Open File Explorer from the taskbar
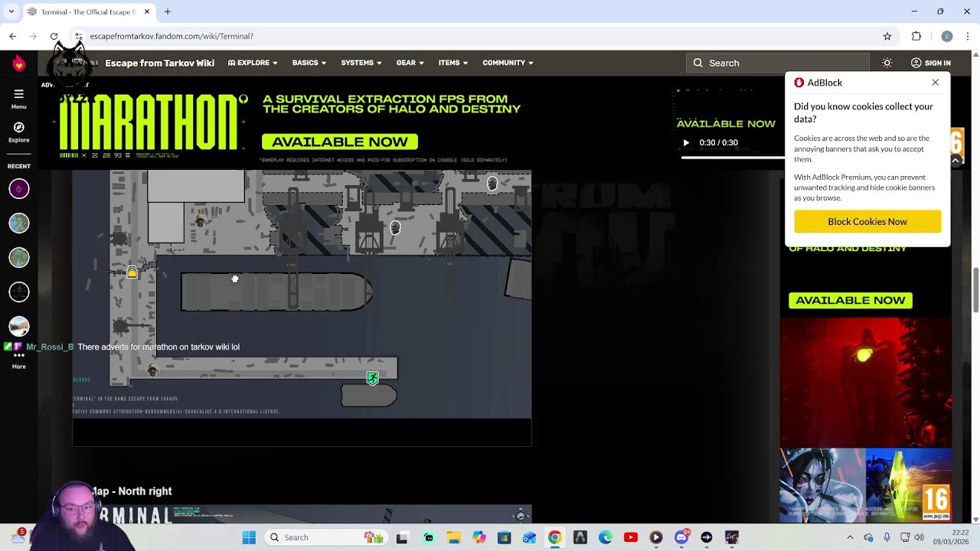Screen dimensions: 980x551 pyautogui.click(x=453, y=537)
